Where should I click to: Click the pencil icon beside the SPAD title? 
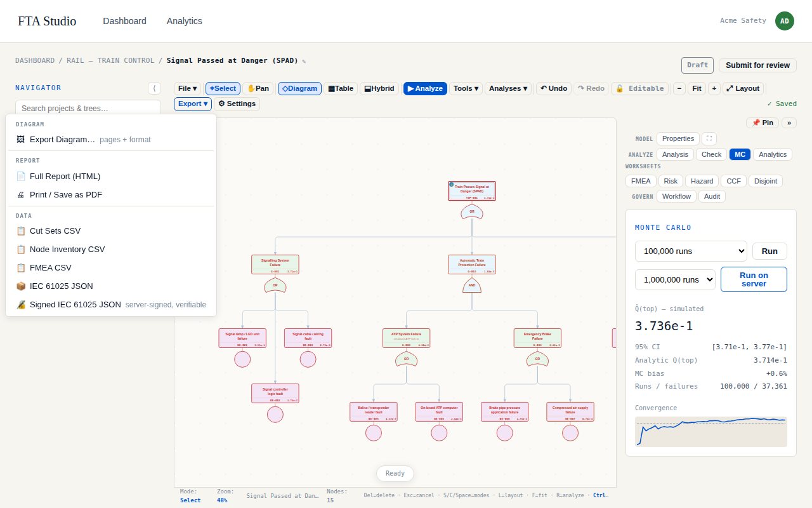[304, 62]
